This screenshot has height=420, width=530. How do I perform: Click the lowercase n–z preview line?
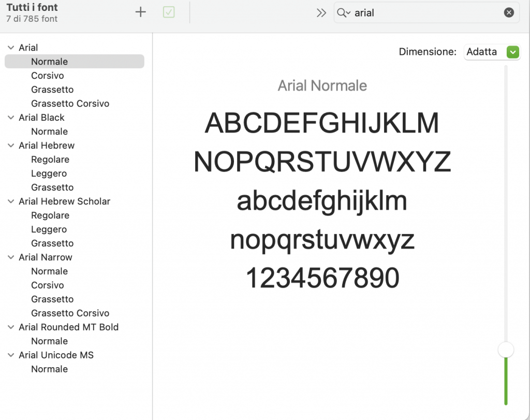322,241
